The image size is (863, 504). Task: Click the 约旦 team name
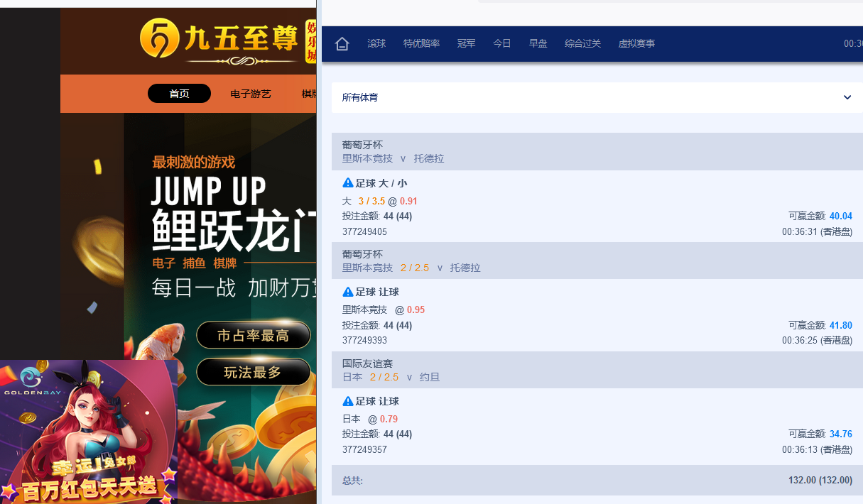[x=430, y=378]
